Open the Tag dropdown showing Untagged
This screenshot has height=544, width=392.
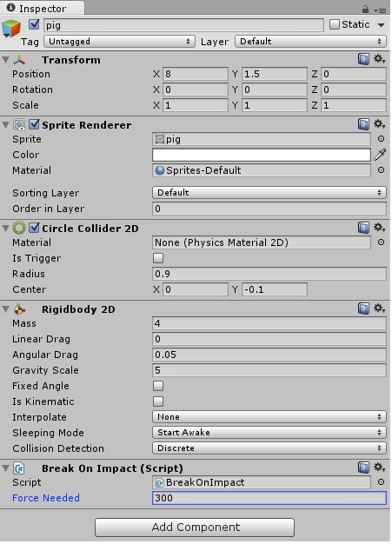[119, 42]
